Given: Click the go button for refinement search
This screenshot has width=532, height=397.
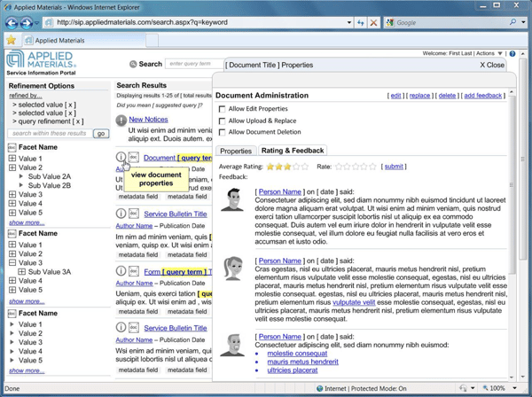Looking at the screenshot, I should click(x=101, y=134).
